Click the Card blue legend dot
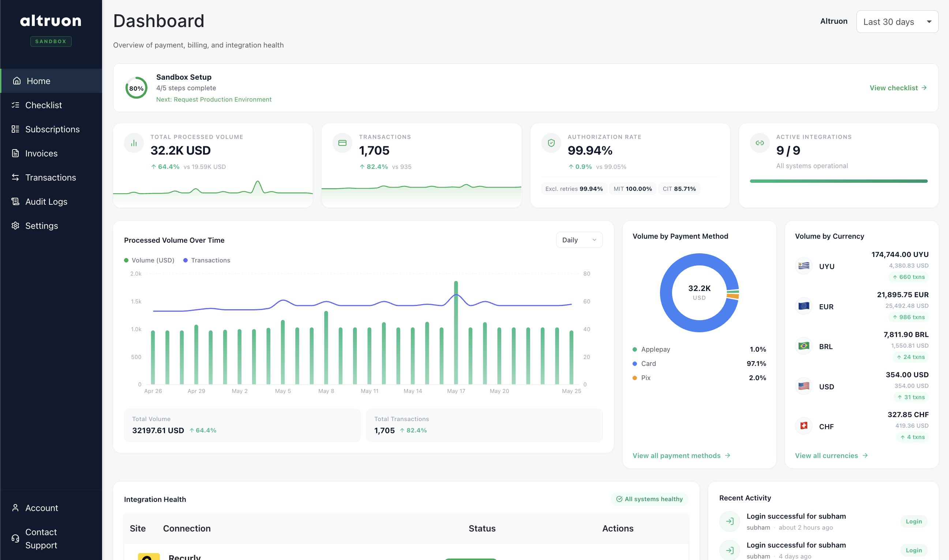Screen dimensions: 949x560 [x=635, y=363]
